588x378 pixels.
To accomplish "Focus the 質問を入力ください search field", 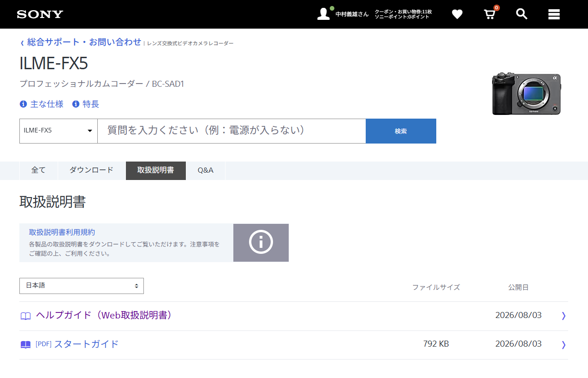I will pos(232,131).
